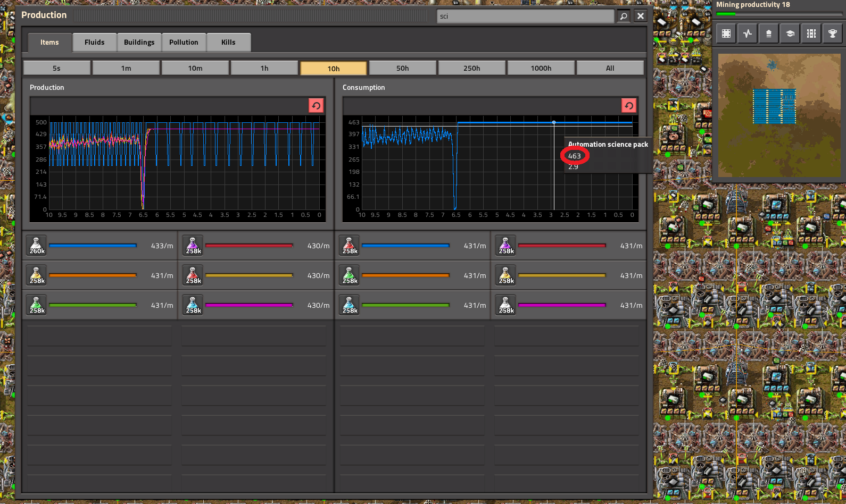Image resolution: width=846 pixels, height=504 pixels.
Task: Switch to the Items tab
Action: pyautogui.click(x=49, y=43)
